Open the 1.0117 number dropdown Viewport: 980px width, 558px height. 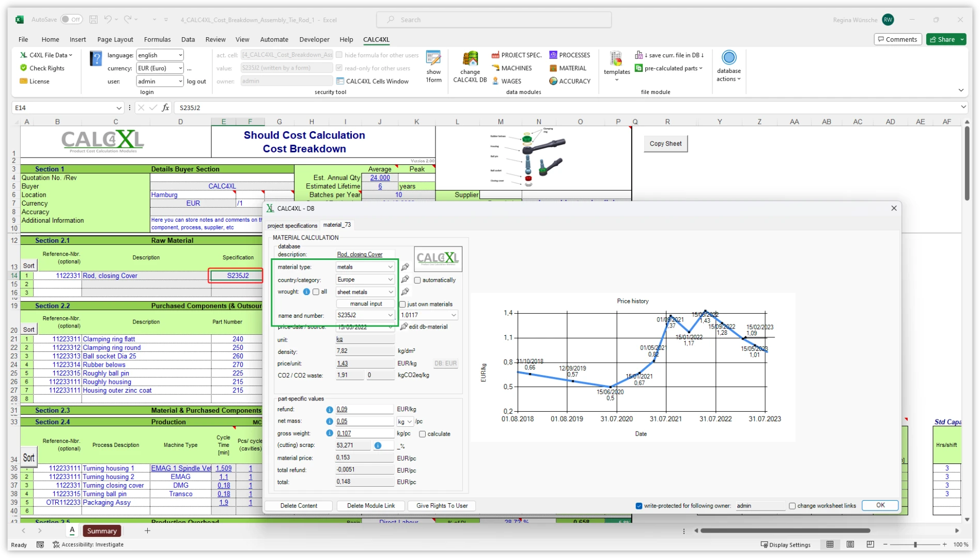pos(428,315)
